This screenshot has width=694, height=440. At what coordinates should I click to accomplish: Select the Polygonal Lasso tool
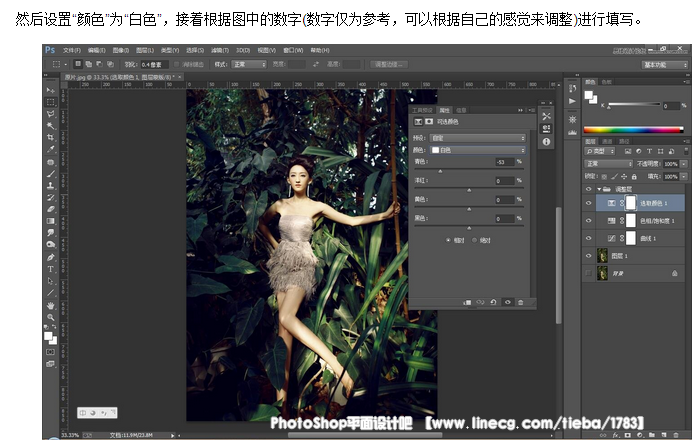click(50, 114)
